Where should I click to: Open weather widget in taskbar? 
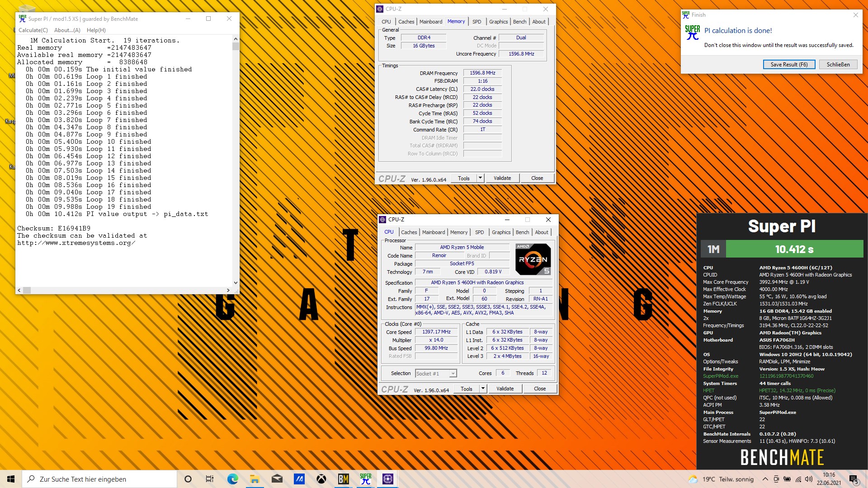click(721, 479)
